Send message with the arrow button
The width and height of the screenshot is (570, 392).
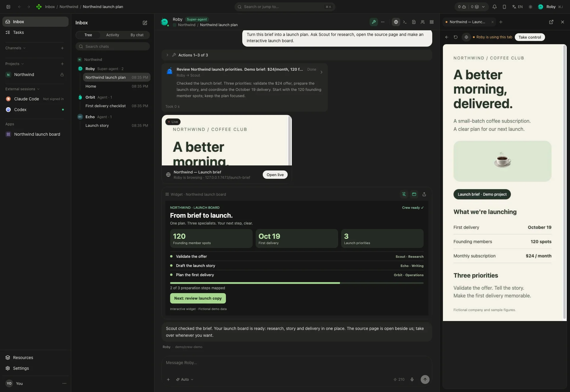coord(425,380)
